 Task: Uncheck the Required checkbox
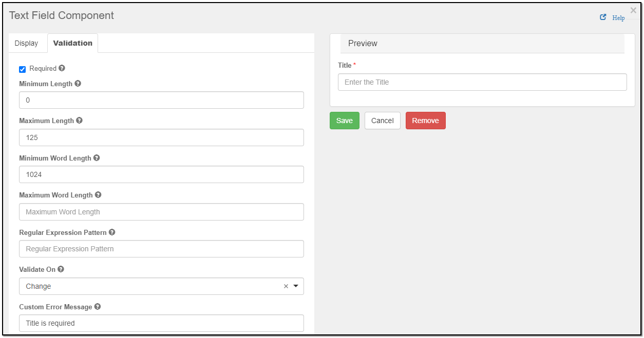(22, 69)
